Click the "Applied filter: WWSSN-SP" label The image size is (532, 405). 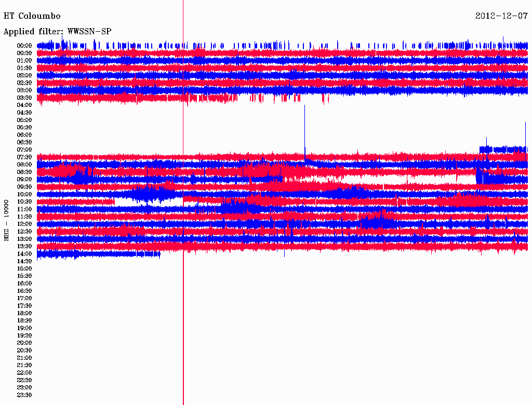pyautogui.click(x=57, y=32)
